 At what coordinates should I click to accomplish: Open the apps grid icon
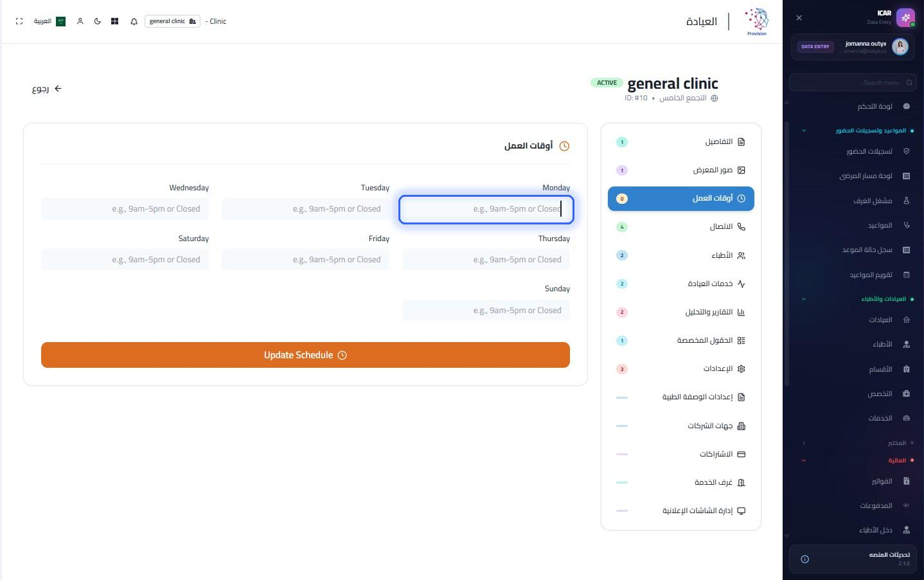click(114, 21)
